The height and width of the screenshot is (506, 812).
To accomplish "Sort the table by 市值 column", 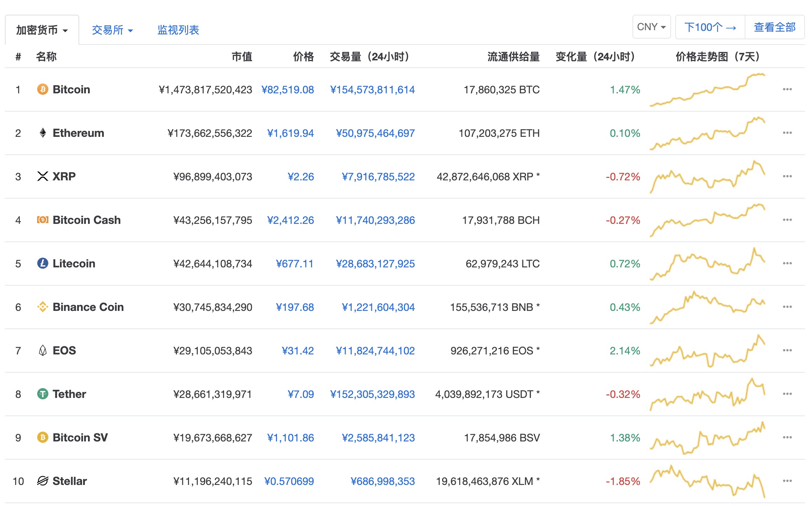I will click(x=242, y=56).
